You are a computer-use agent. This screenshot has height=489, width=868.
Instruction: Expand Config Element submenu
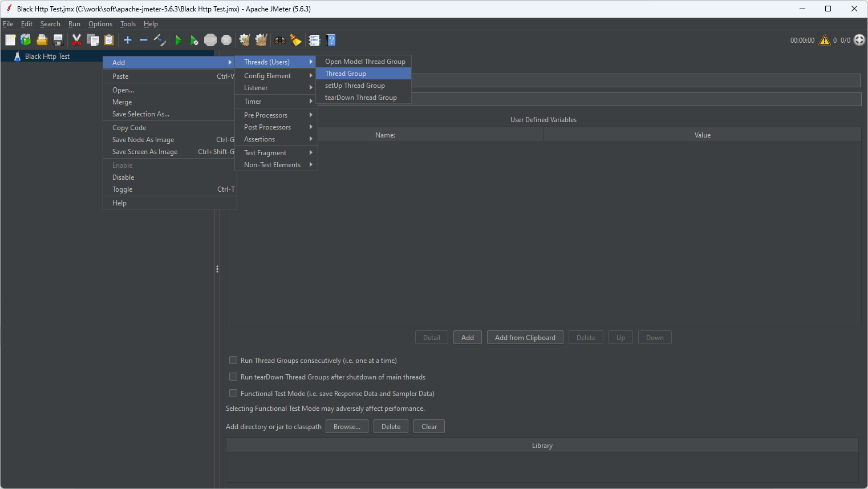point(276,75)
